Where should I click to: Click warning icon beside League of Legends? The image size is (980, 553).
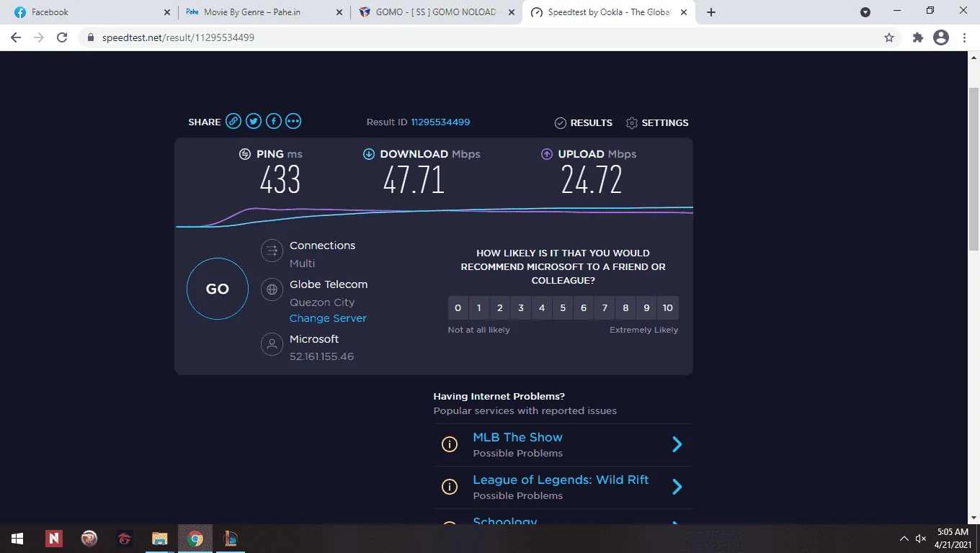pyautogui.click(x=450, y=487)
